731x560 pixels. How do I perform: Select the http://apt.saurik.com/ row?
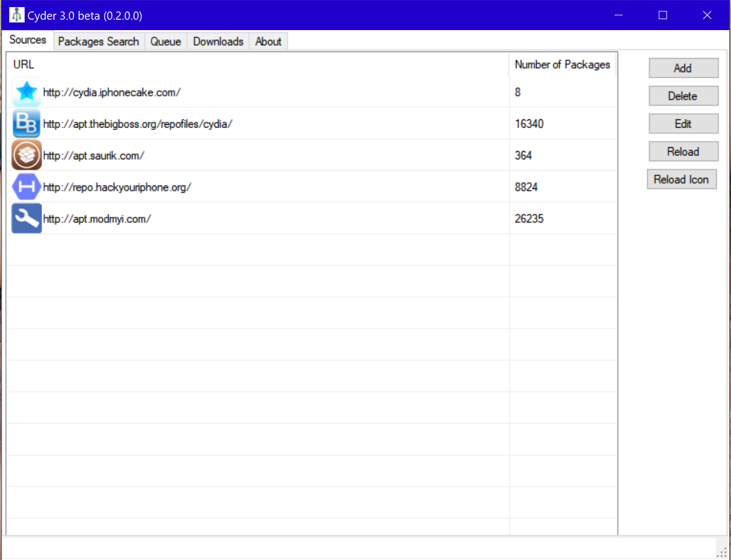point(312,155)
